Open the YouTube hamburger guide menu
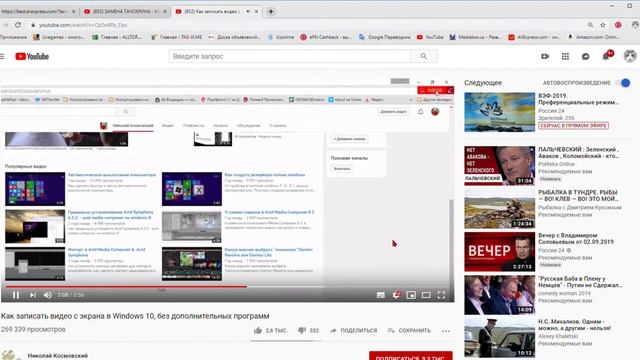640x360 pixels. point(2,56)
